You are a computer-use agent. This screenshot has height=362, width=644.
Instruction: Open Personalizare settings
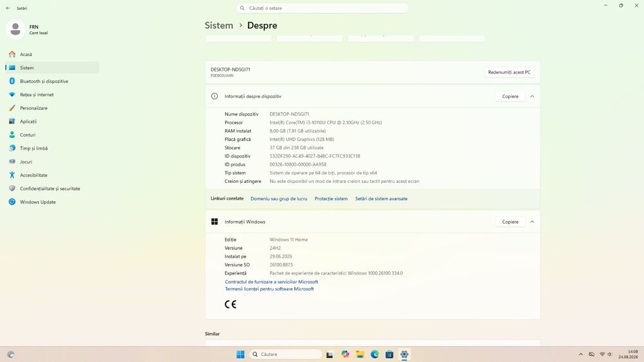(x=52, y=108)
